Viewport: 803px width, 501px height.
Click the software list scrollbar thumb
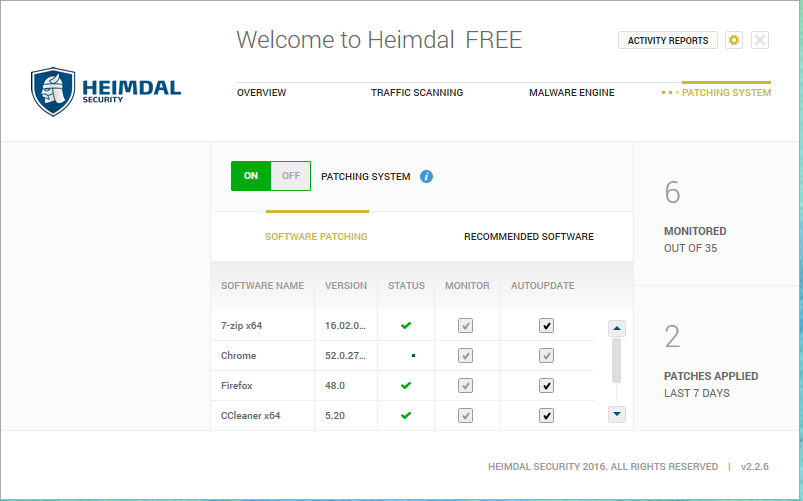point(617,361)
